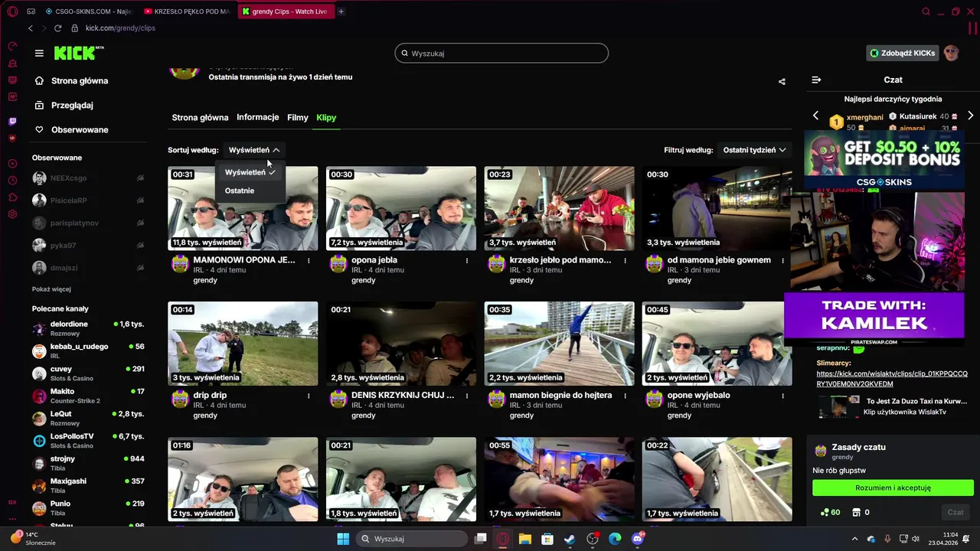Open the Ostatni tydzień filter dropdown
This screenshot has height=551, width=980.
click(x=754, y=150)
